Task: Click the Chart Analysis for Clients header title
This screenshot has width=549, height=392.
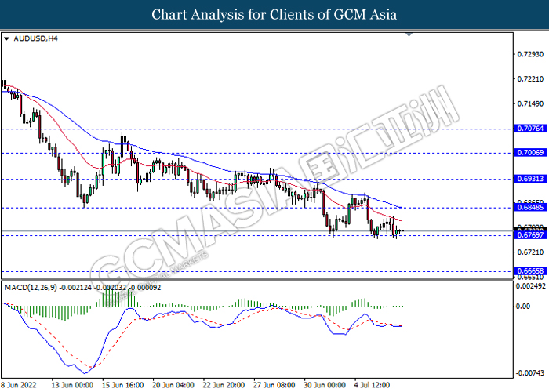Action: (274, 15)
